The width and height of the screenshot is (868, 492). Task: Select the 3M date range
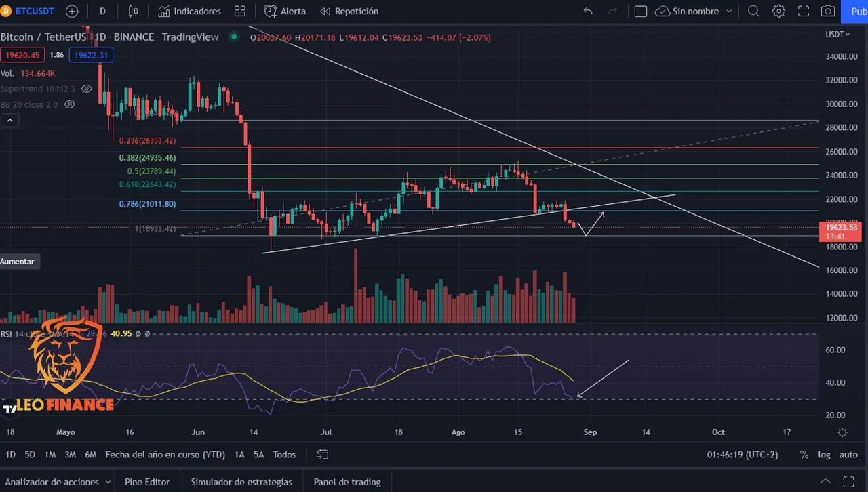tap(71, 455)
